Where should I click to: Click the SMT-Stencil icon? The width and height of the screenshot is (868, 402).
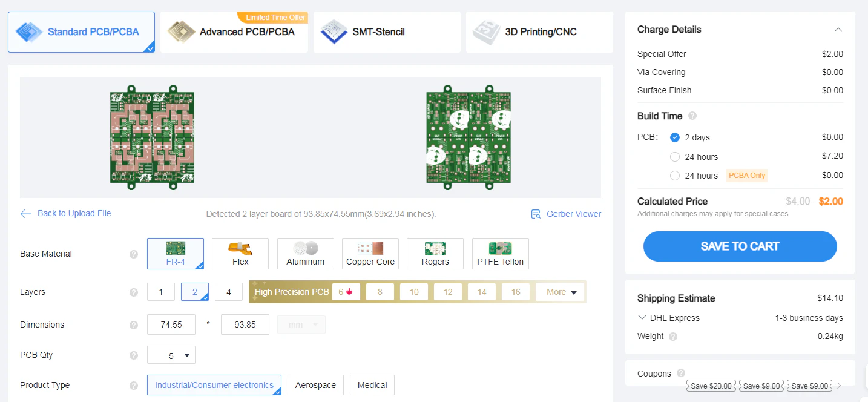click(x=334, y=32)
